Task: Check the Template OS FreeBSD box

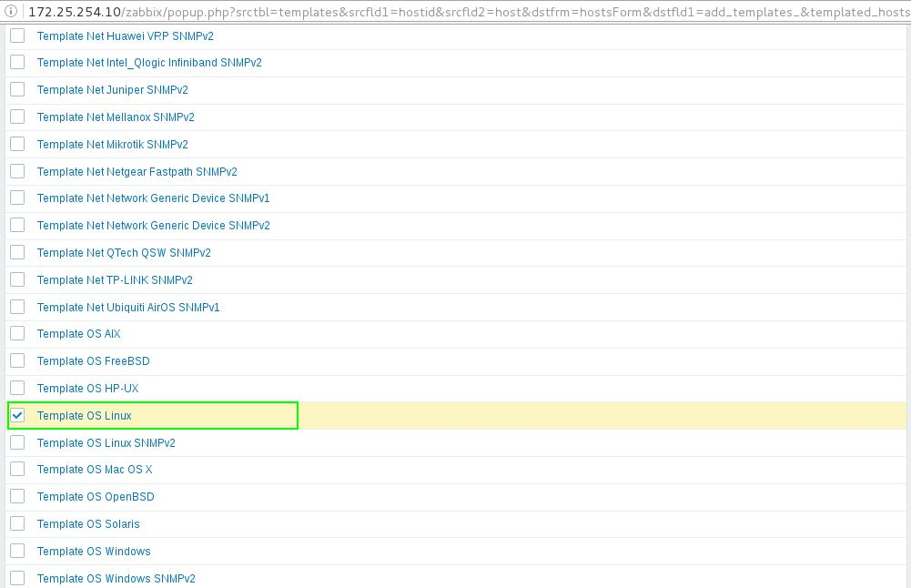Action: (x=17, y=360)
